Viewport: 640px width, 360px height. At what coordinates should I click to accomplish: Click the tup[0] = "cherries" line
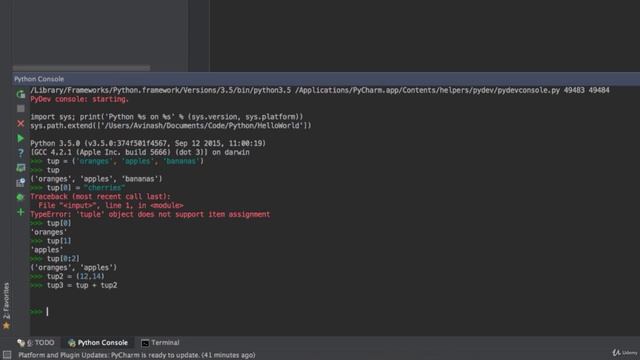[x=78, y=188]
